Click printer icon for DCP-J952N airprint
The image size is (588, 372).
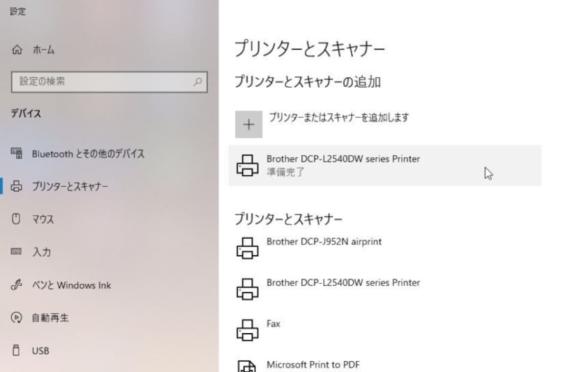tap(247, 248)
